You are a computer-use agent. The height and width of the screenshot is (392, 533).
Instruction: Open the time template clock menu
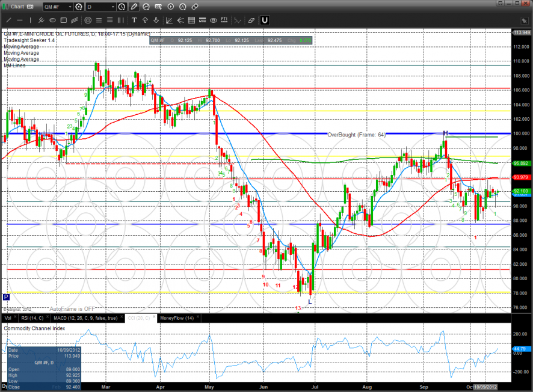122,7
